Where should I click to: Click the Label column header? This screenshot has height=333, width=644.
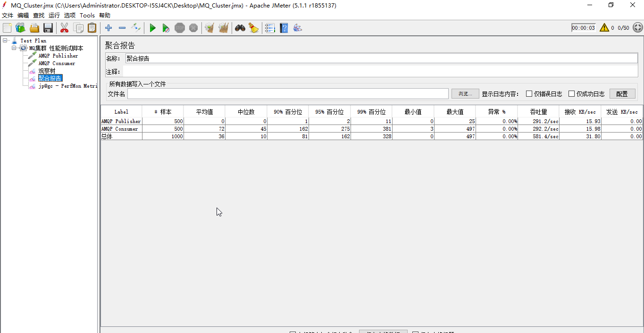point(121,112)
